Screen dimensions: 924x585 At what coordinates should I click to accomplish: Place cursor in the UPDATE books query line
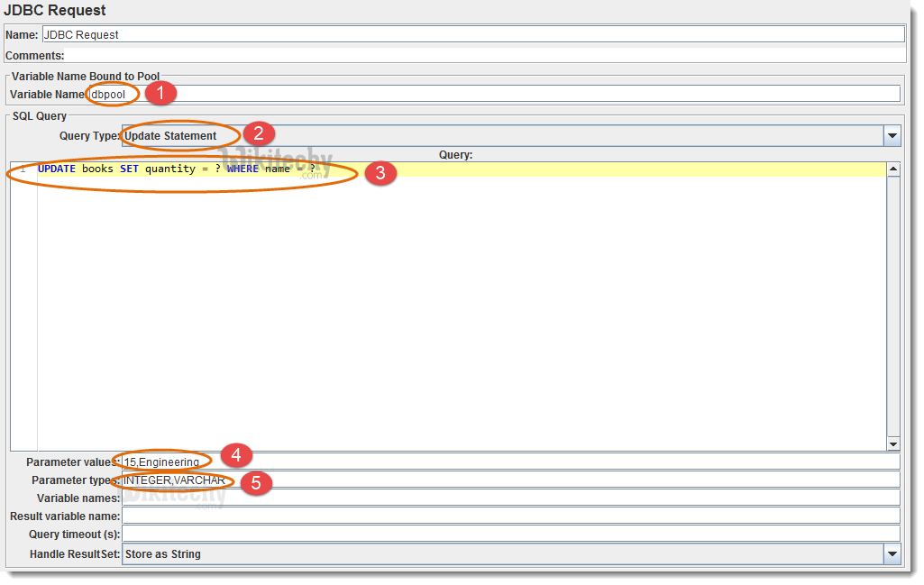pos(451,169)
